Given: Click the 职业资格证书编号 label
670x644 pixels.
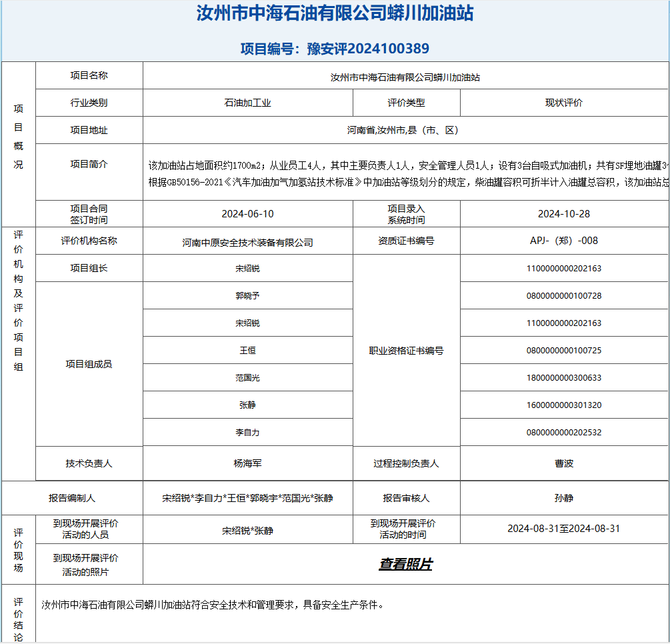Looking at the screenshot, I should click(x=407, y=351).
